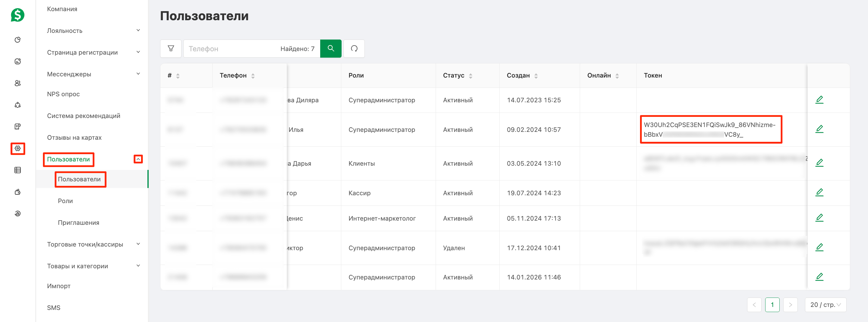The height and width of the screenshot is (322, 868).
Task: Collapse the Пользователи menu section
Action: tap(138, 159)
